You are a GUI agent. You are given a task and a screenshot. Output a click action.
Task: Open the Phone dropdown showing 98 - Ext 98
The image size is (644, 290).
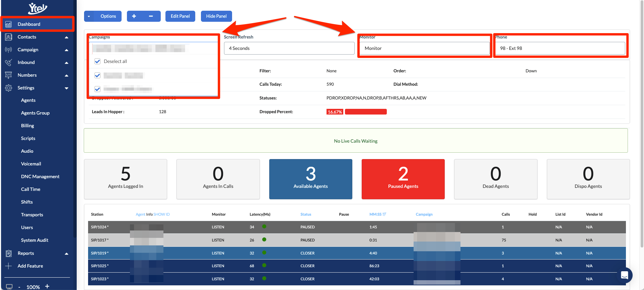coord(560,48)
